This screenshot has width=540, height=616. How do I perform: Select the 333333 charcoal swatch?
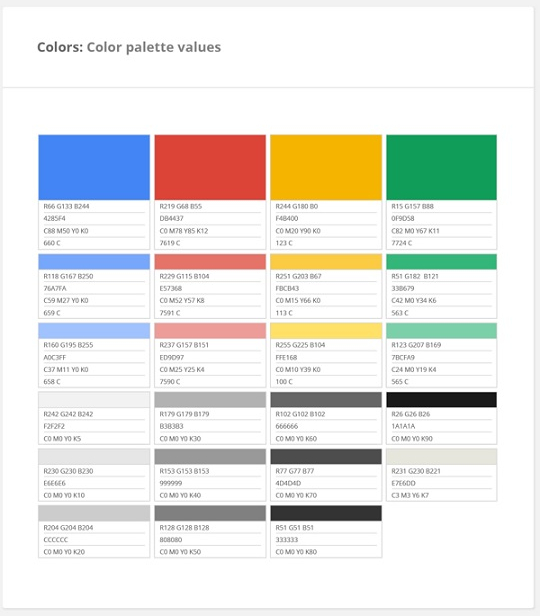click(326, 513)
